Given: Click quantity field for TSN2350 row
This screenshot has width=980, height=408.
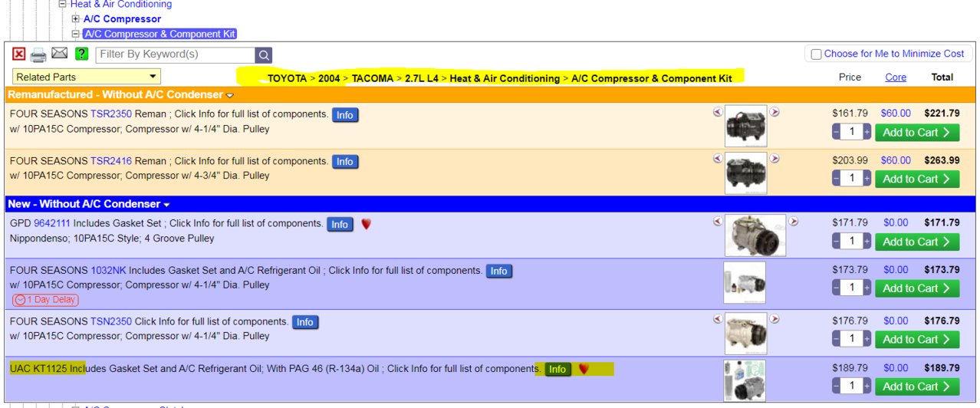Looking at the screenshot, I should (x=852, y=339).
